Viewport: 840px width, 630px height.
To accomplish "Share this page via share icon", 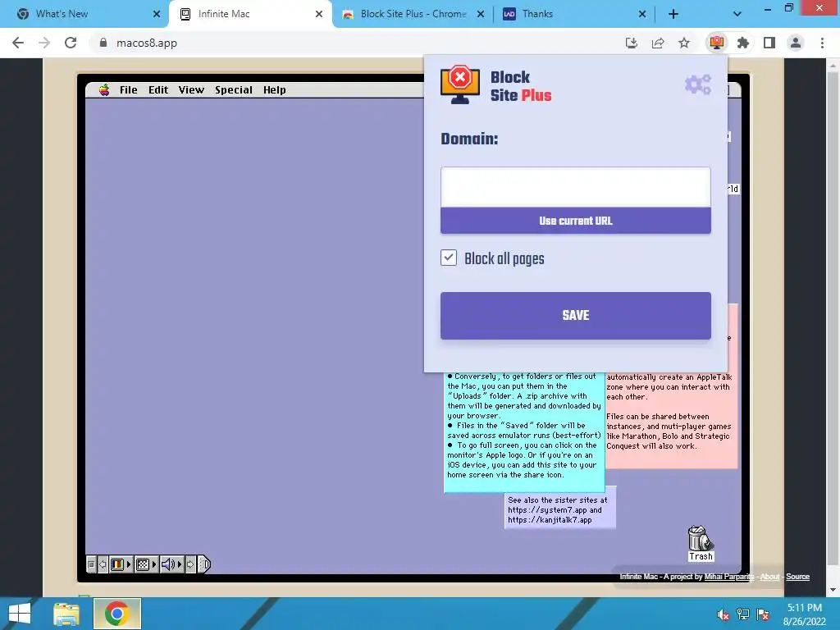I will click(x=658, y=43).
